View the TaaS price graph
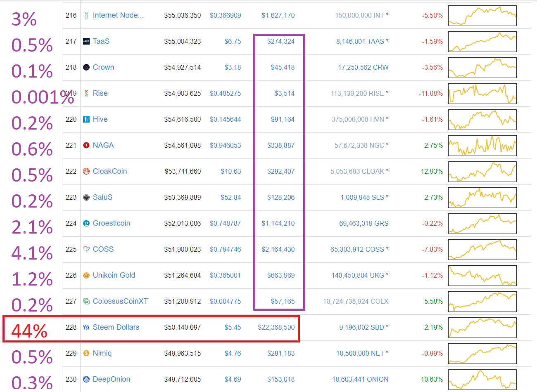This screenshot has width=537, height=392. pos(482,42)
